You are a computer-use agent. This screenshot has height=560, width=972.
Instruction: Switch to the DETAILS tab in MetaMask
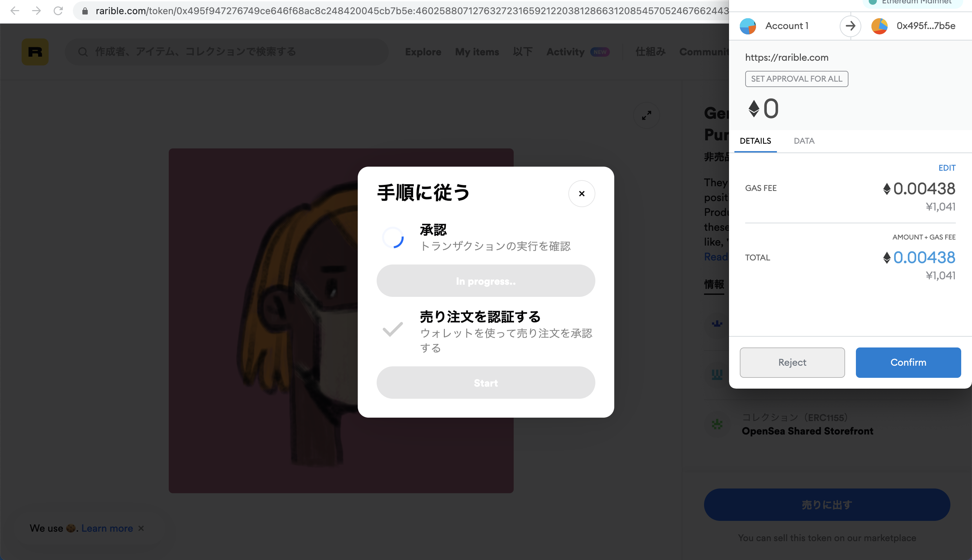[755, 141]
